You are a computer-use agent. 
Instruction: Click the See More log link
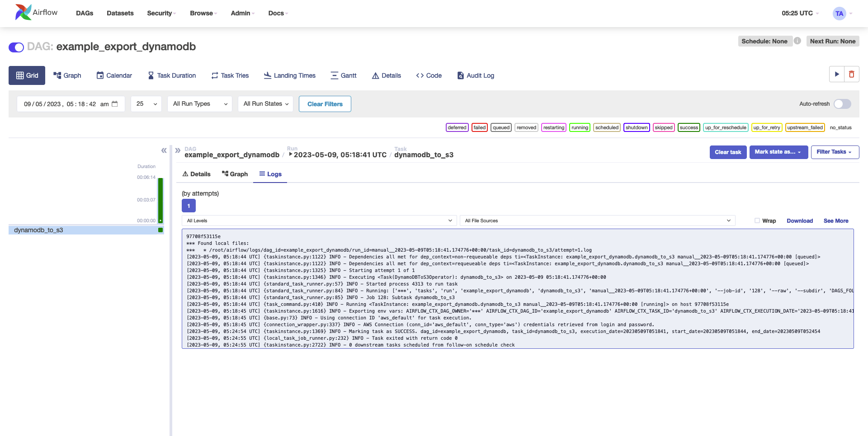836,220
